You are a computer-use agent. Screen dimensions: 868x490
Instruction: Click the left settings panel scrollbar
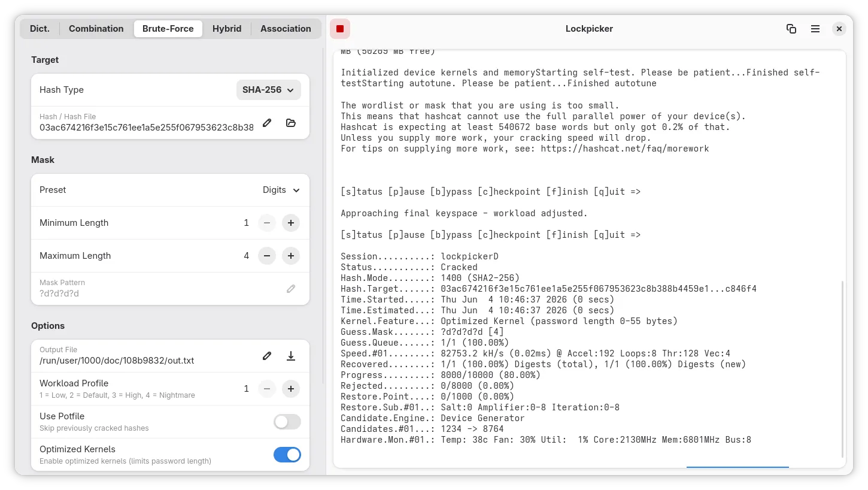pyautogui.click(x=323, y=216)
